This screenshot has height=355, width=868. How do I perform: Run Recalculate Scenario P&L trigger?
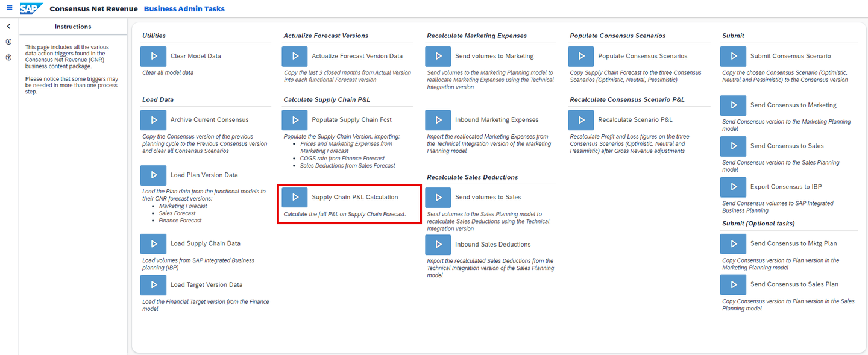[x=581, y=120]
